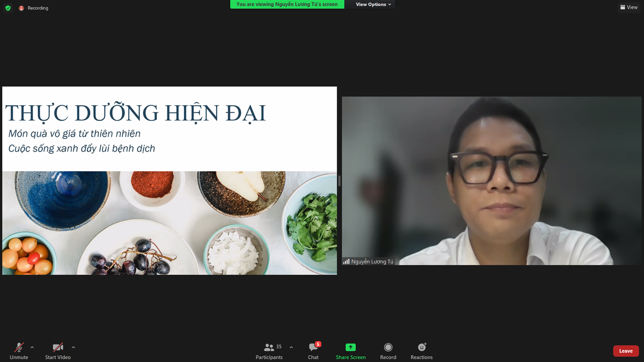Click the divider handle between slide and video
Screen dimensions: 644x362
[x=339, y=181]
